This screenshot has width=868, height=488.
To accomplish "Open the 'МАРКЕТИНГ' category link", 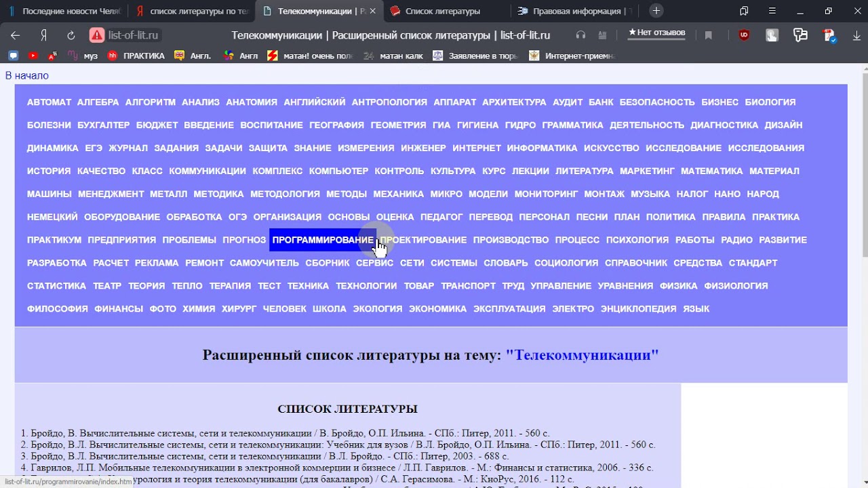I will tap(647, 171).
